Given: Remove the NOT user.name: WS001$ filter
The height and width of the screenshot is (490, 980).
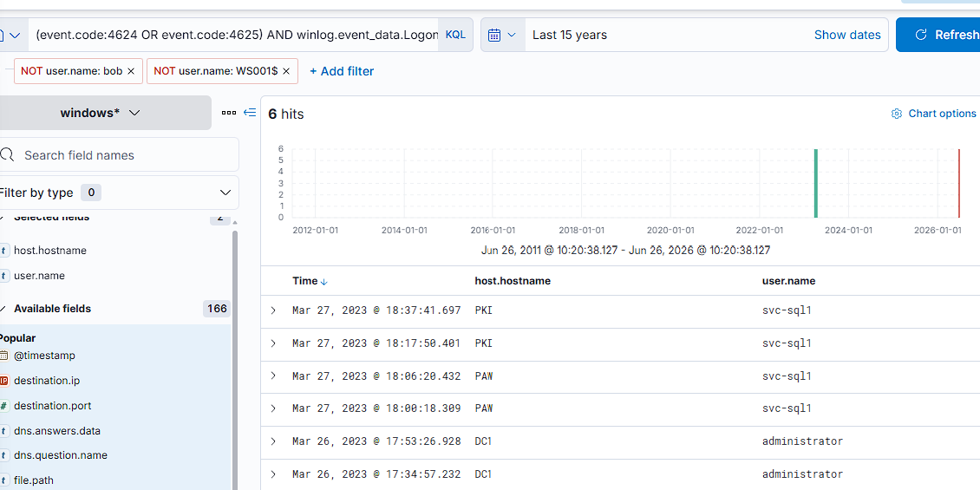Looking at the screenshot, I should (x=286, y=71).
